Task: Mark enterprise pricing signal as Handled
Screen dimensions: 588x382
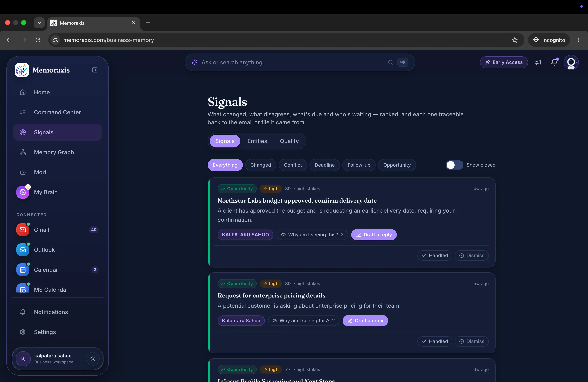Action: [x=435, y=341]
